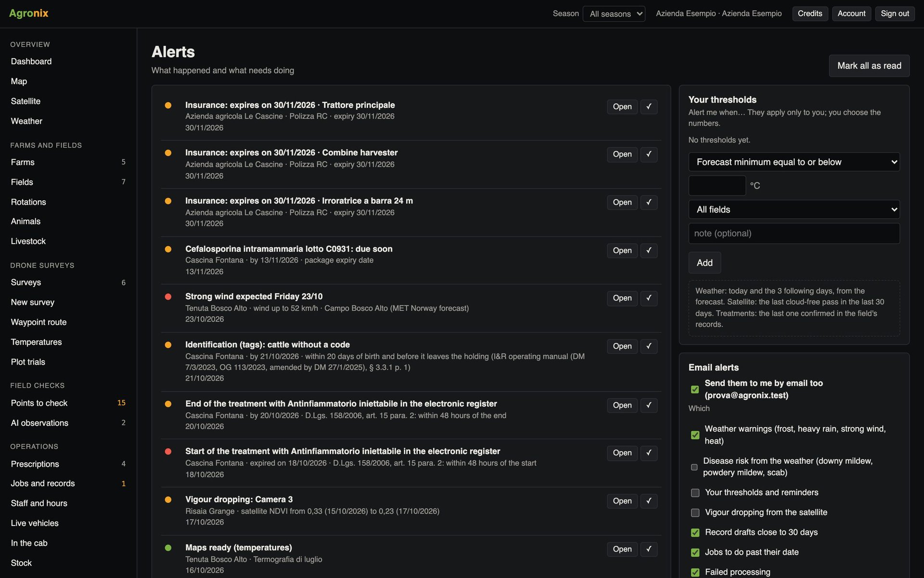Mark Trattore principale insurance alert as read
This screenshot has width=924, height=578.
[649, 106]
